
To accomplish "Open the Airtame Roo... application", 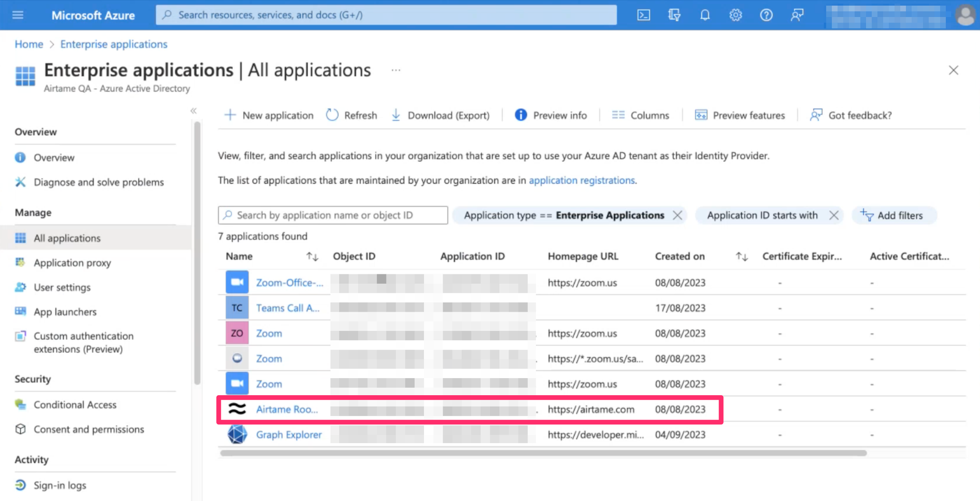I will tap(287, 409).
